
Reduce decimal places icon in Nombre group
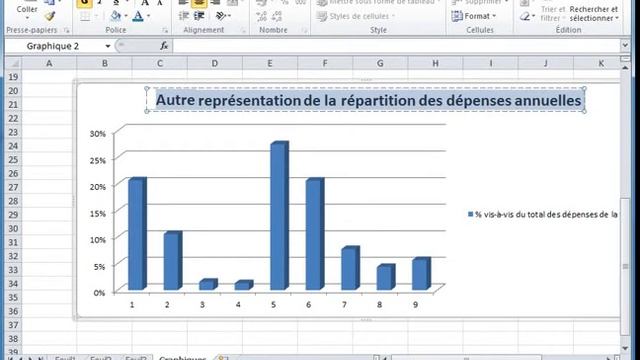coord(276,16)
